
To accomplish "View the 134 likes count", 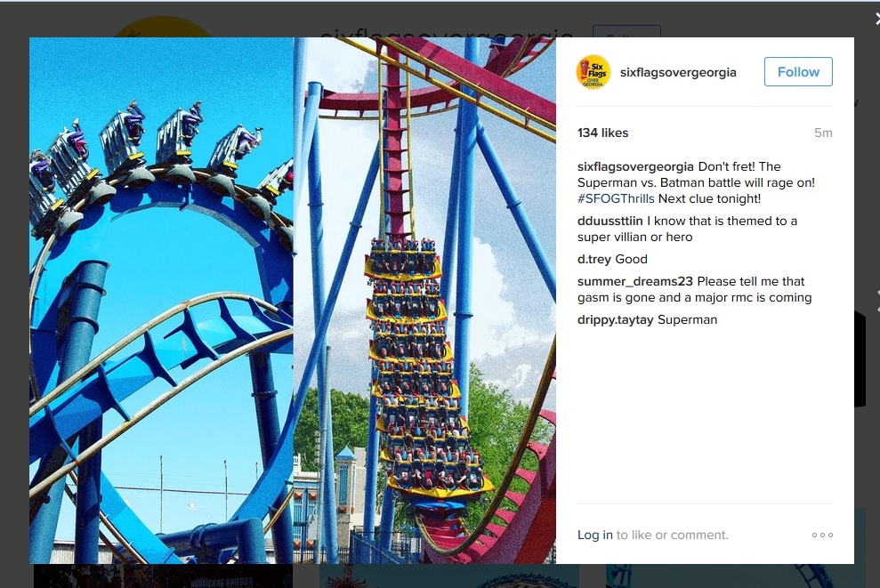I will [602, 133].
